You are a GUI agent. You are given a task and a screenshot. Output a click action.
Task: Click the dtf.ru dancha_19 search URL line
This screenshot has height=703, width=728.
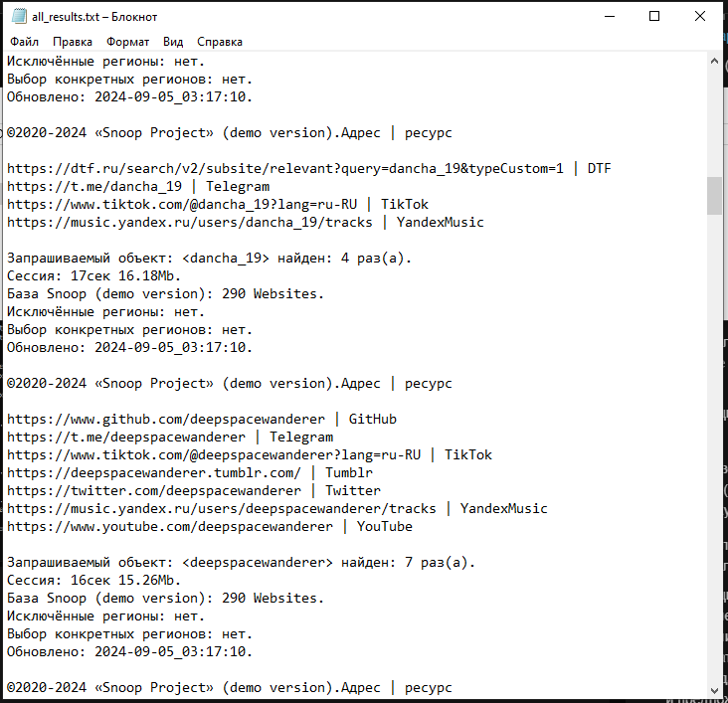[x=308, y=168]
